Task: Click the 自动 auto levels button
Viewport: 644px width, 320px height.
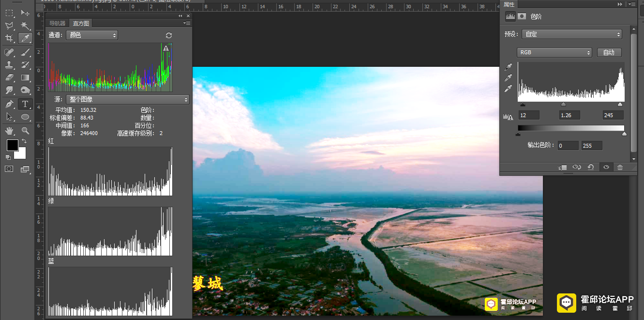Action: [609, 52]
